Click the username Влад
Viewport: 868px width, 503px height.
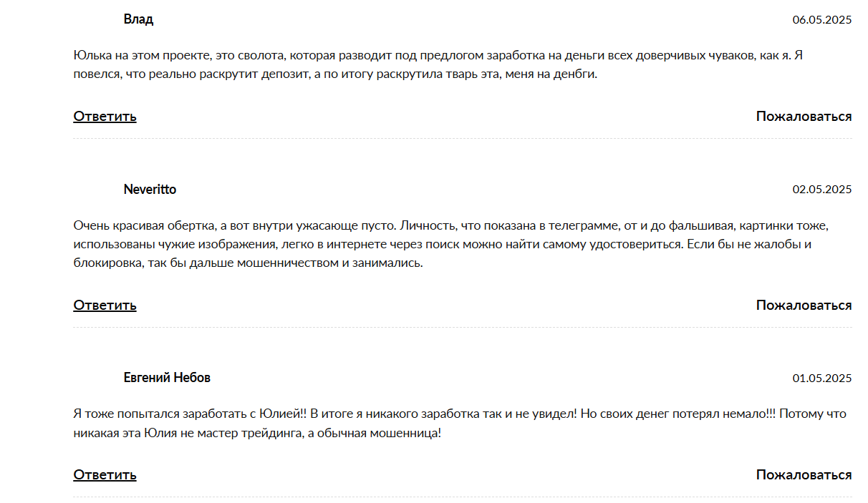click(138, 19)
